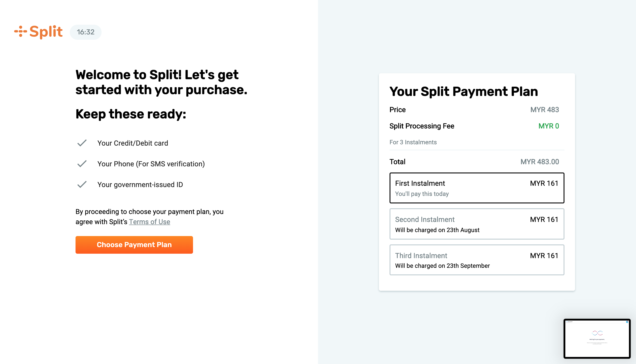This screenshot has width=636, height=364.
Task: Click the Choose Payment Plan button
Action: (x=134, y=245)
